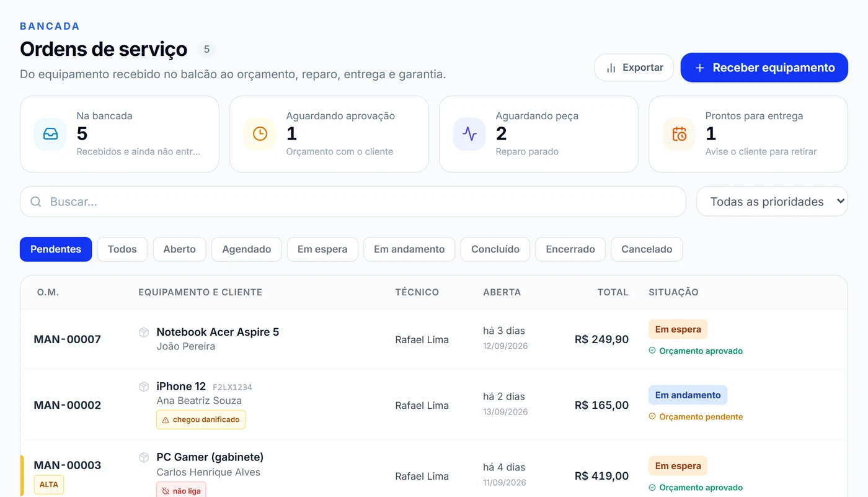Click the TOTAL column header
Image resolution: width=868 pixels, height=497 pixels.
click(613, 292)
